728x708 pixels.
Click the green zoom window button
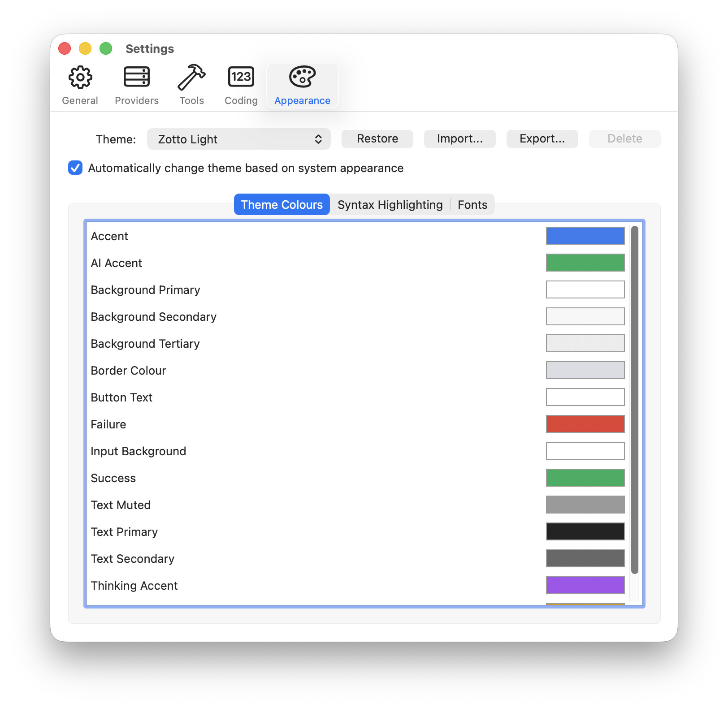pyautogui.click(x=106, y=48)
